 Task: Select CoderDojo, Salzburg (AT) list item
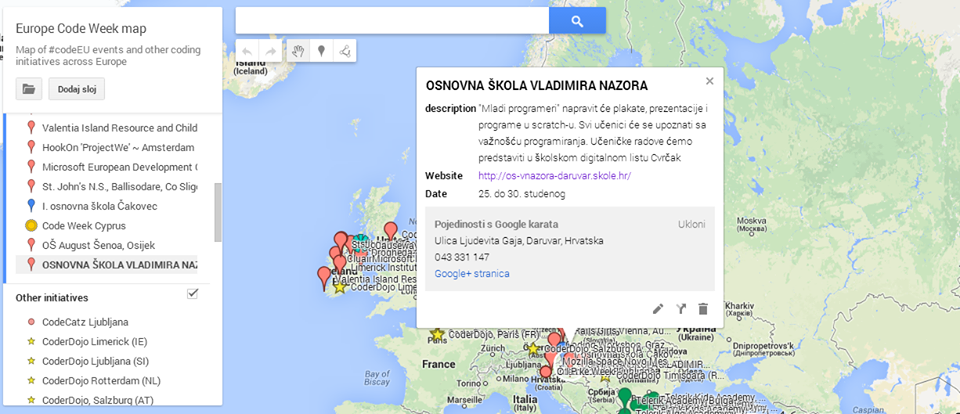(x=97, y=400)
